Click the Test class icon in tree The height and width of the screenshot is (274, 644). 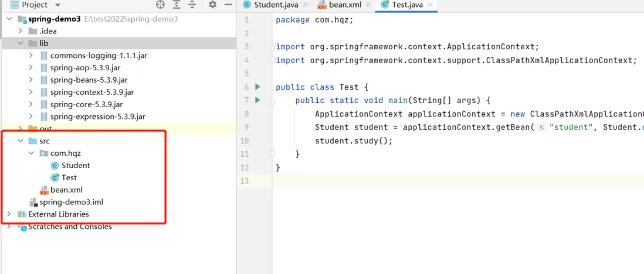55,177
